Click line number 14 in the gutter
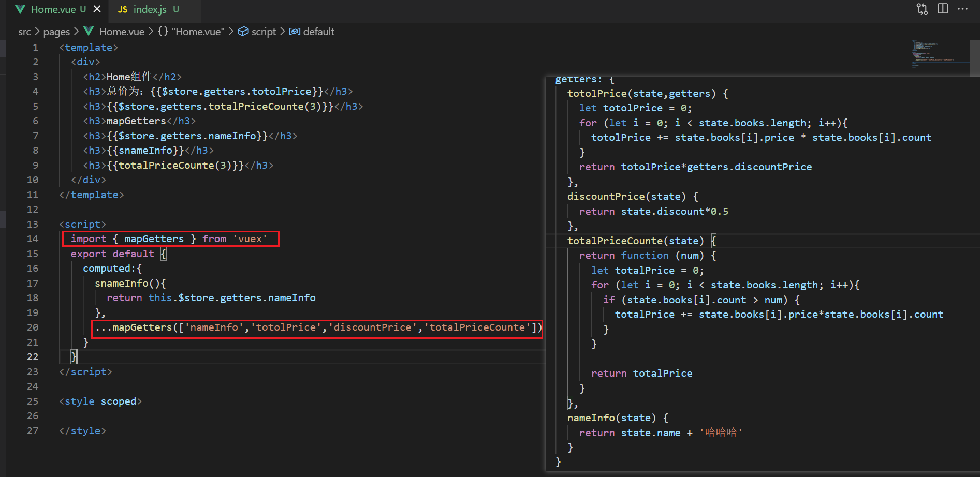980x477 pixels. pos(33,239)
